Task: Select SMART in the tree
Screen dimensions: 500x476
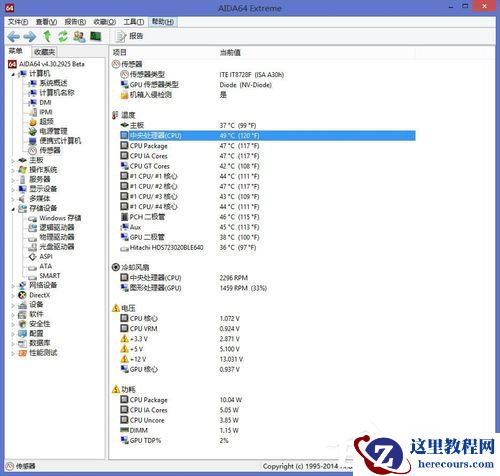Action: pyautogui.click(x=50, y=276)
